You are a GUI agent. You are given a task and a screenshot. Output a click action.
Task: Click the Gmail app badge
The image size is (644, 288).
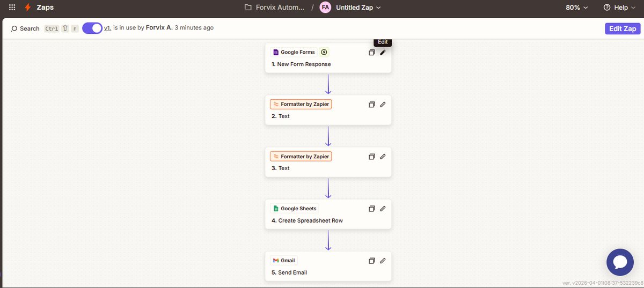point(284,261)
